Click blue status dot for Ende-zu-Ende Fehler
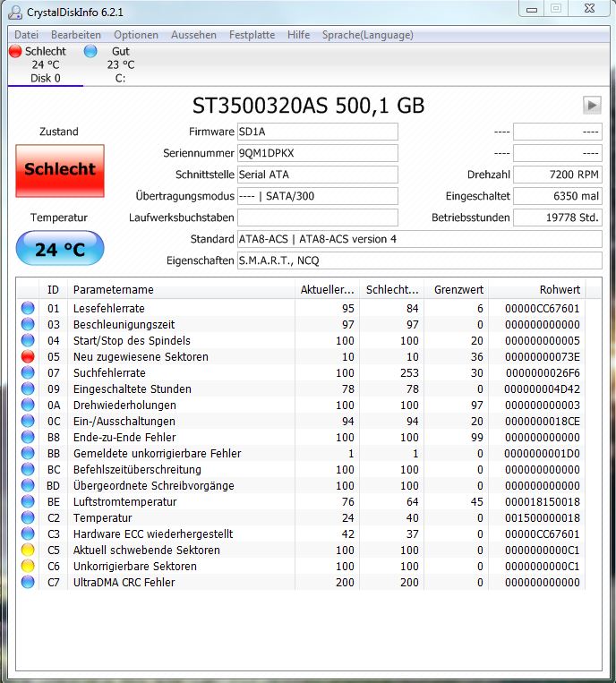Screen dimensions: 616x683 pyautogui.click(x=28, y=437)
